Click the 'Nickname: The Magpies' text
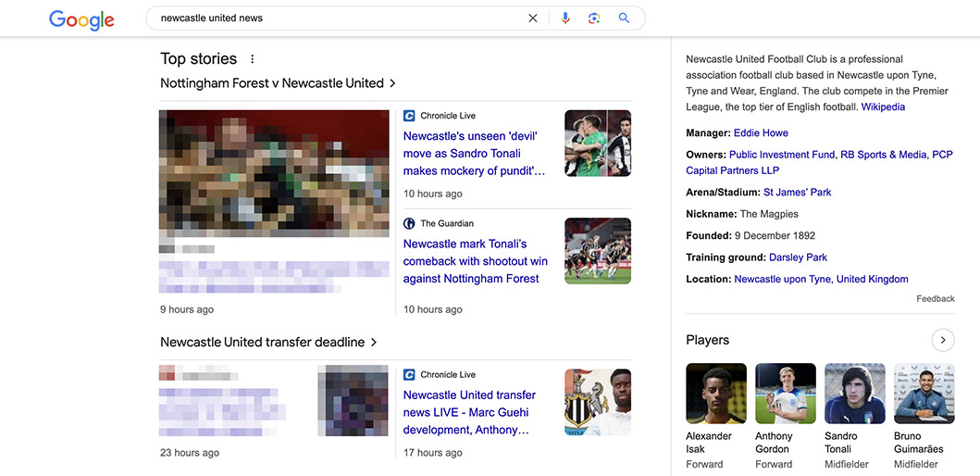The height and width of the screenshot is (476, 980). coord(742,214)
